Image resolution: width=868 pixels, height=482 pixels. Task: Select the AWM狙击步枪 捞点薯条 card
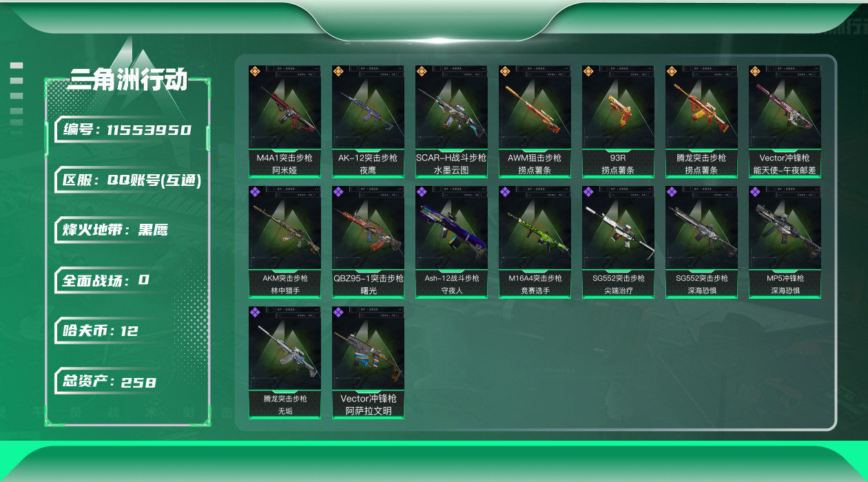click(535, 122)
